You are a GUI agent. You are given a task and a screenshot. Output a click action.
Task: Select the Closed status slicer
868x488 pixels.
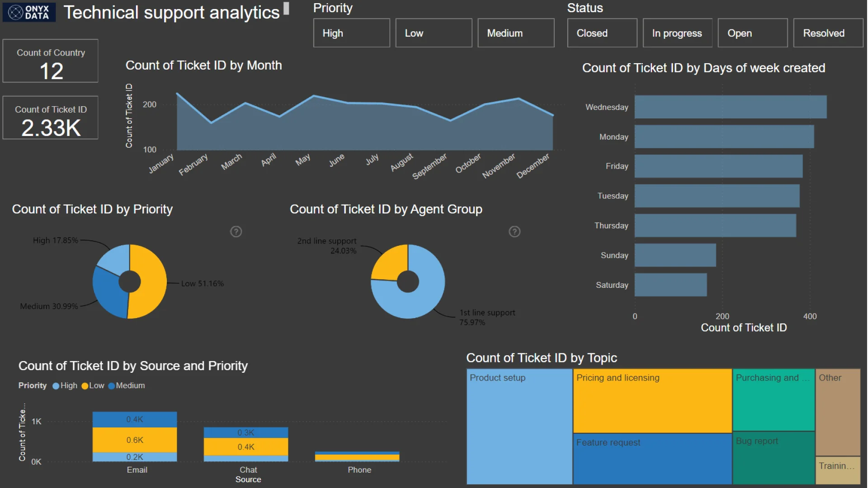point(602,33)
